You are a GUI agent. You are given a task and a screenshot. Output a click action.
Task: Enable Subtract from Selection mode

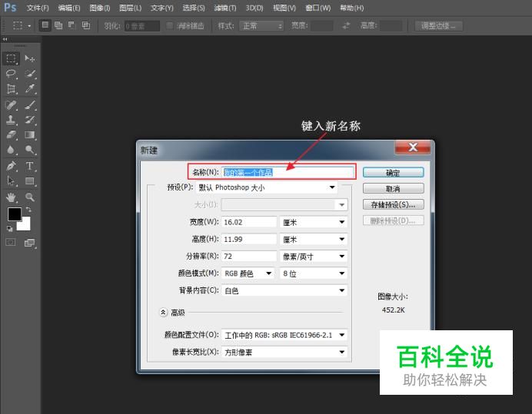tap(72, 25)
